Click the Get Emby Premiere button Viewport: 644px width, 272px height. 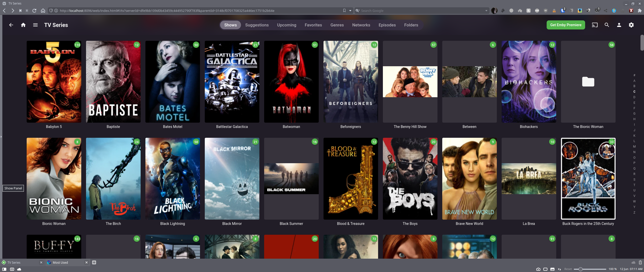pyautogui.click(x=566, y=25)
